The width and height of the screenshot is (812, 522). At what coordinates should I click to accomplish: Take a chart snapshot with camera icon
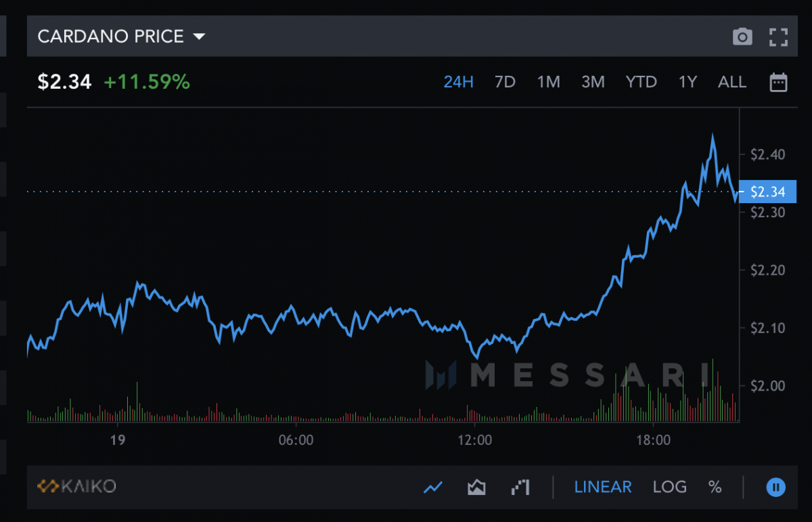pos(742,37)
